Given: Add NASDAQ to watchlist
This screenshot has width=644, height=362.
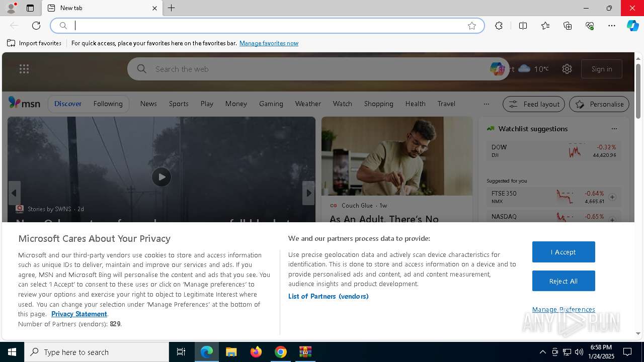Looking at the screenshot, I should [x=612, y=220].
